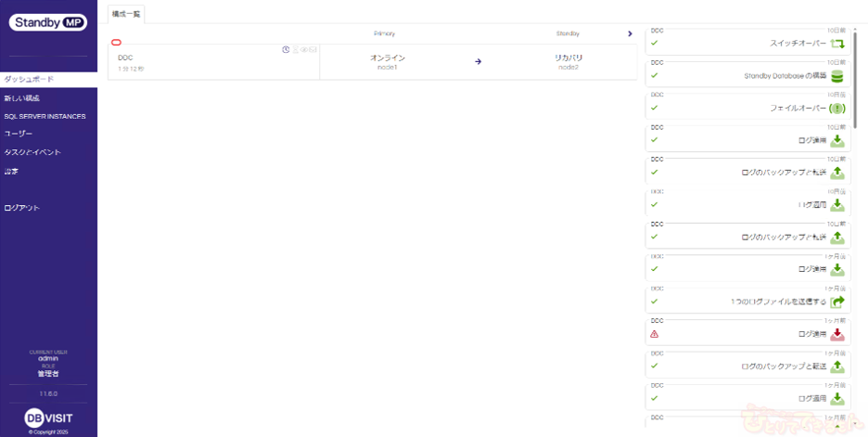Screen dimensions: 868x437
Task: Click ログアウト to sign out
Action: tap(22, 208)
